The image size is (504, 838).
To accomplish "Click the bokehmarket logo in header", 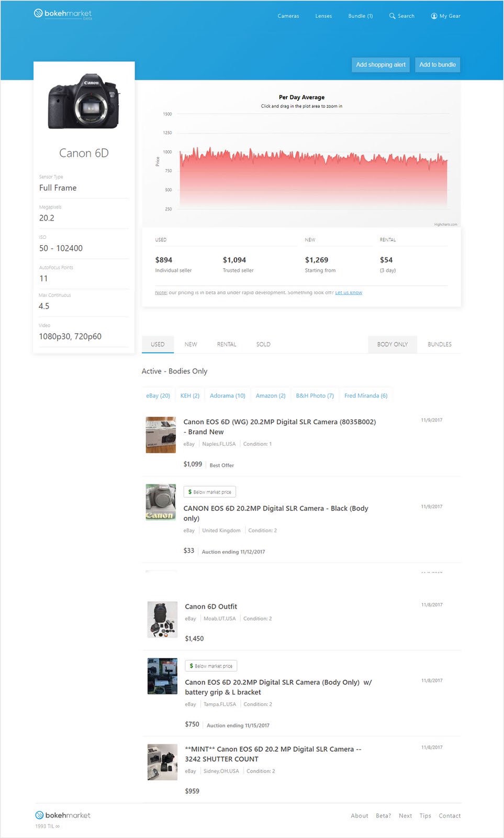I will point(63,14).
